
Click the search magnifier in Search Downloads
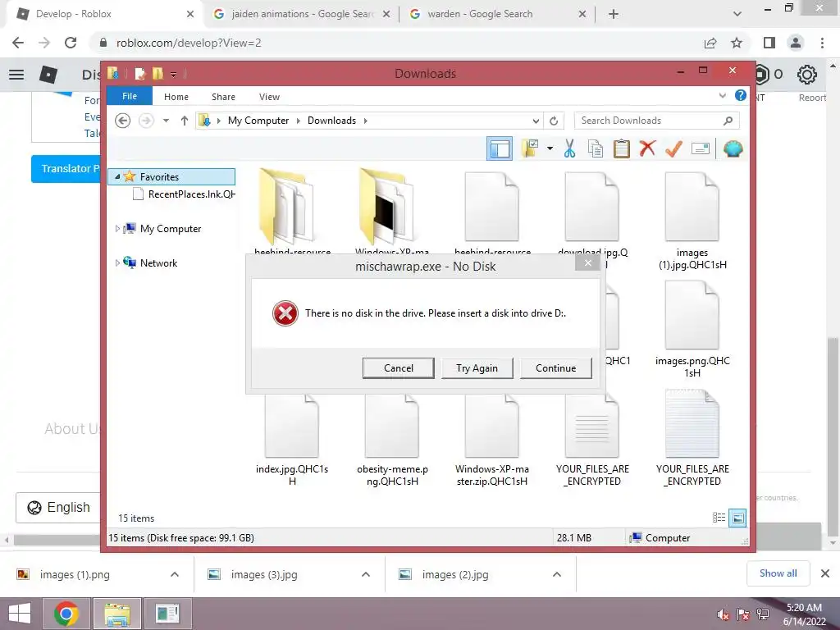[728, 121]
